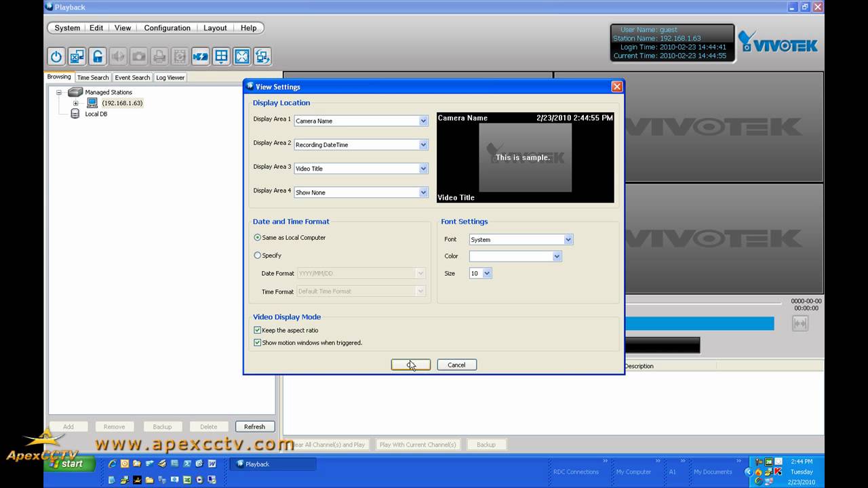Open the font Size dropdown
The width and height of the screenshot is (868, 488).
[x=487, y=273]
